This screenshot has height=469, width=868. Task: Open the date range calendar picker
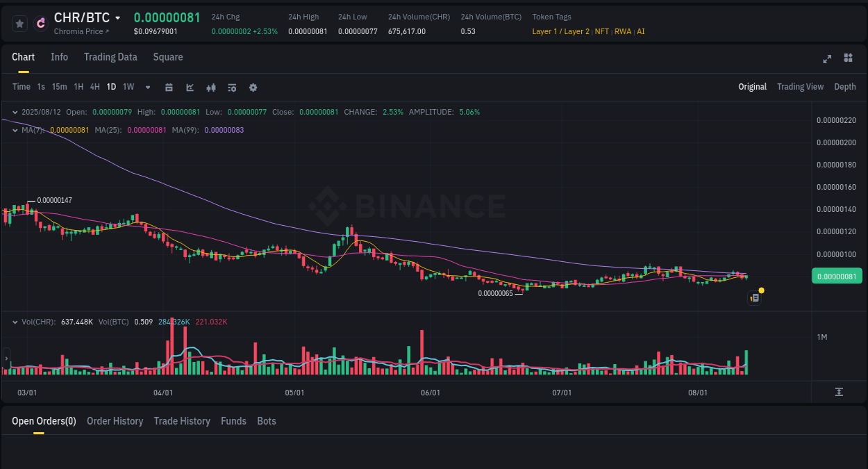(x=169, y=87)
